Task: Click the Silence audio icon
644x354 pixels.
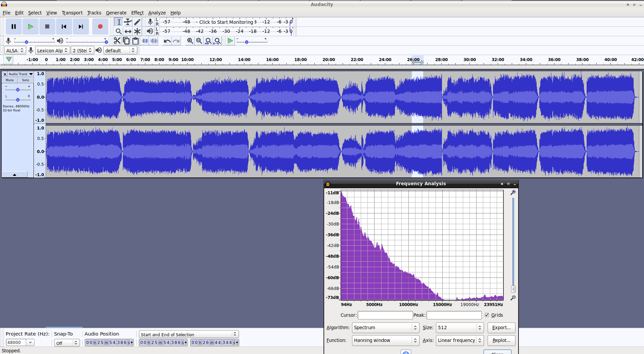Action: [x=154, y=41]
